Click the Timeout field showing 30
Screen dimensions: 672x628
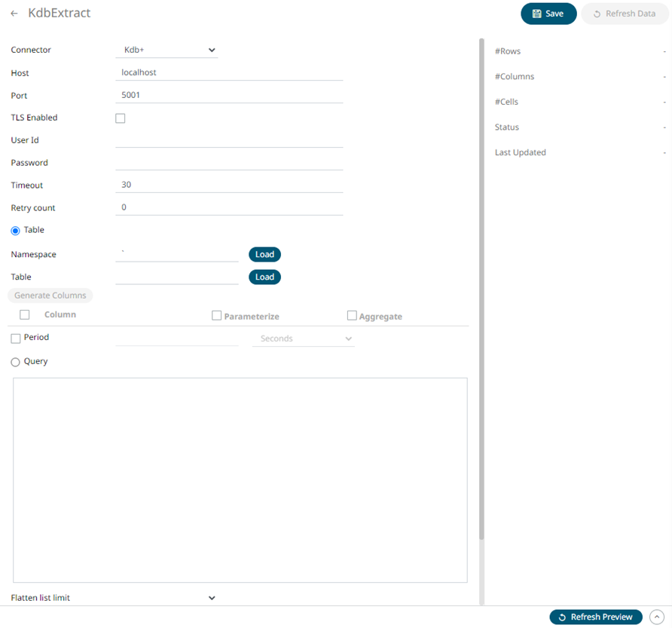pyautogui.click(x=229, y=185)
